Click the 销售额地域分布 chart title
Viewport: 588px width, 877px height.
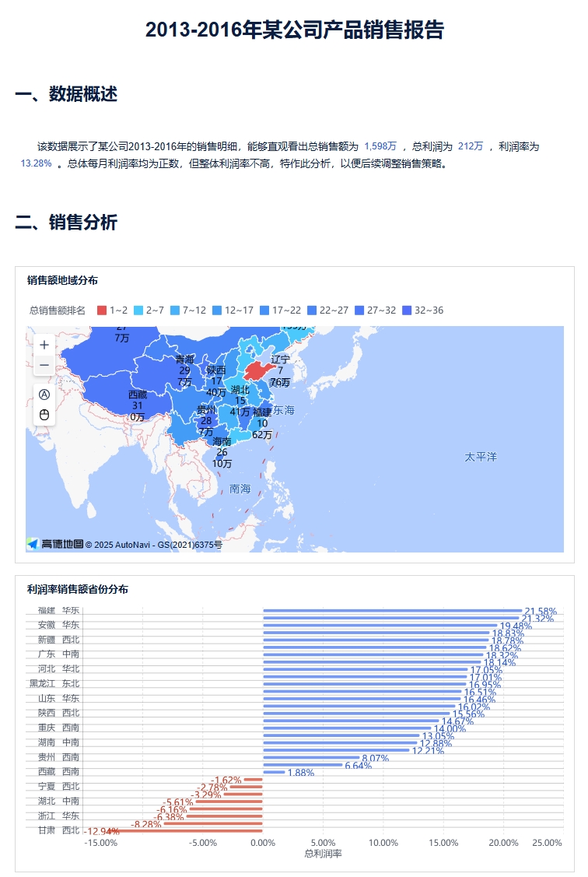click(62, 281)
